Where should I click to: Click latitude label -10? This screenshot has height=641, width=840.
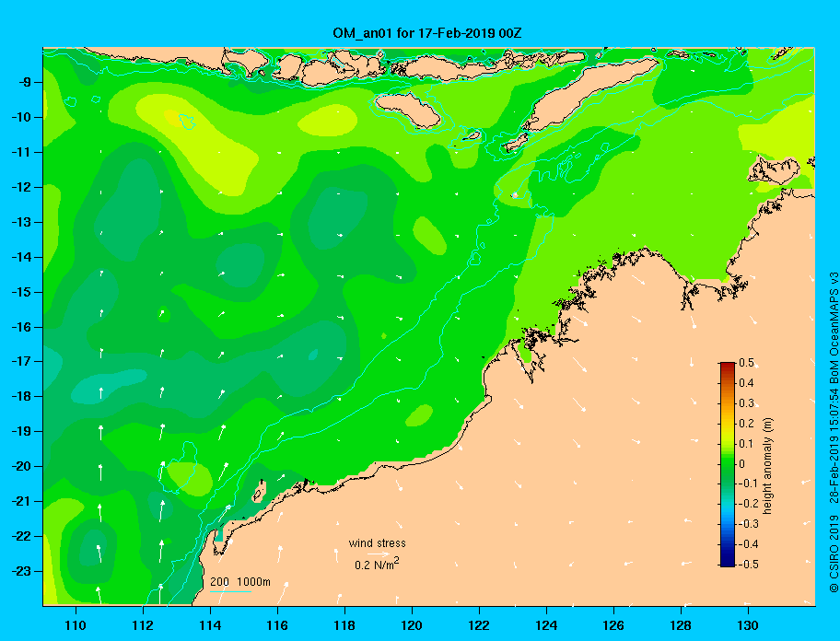pyautogui.click(x=21, y=117)
